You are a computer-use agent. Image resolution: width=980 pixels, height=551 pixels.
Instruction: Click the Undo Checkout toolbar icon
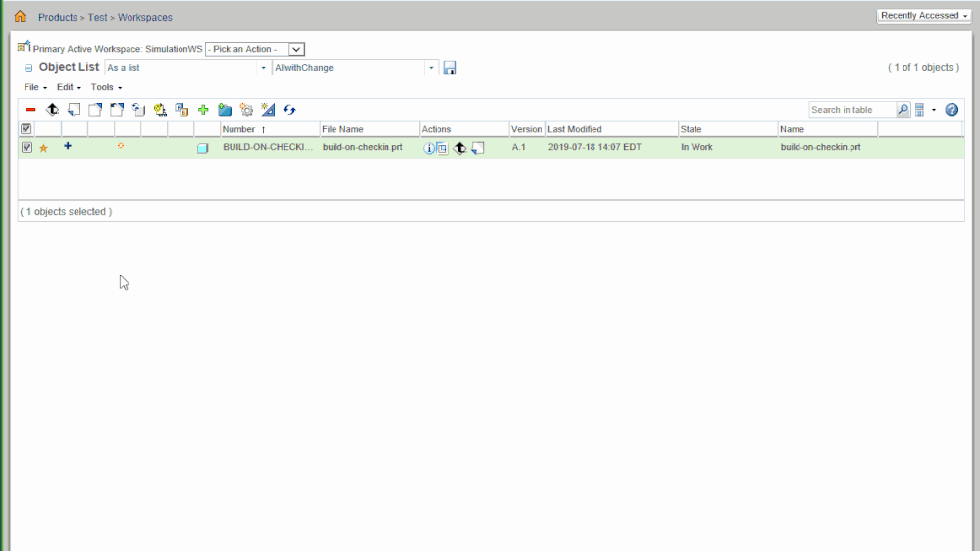click(117, 110)
